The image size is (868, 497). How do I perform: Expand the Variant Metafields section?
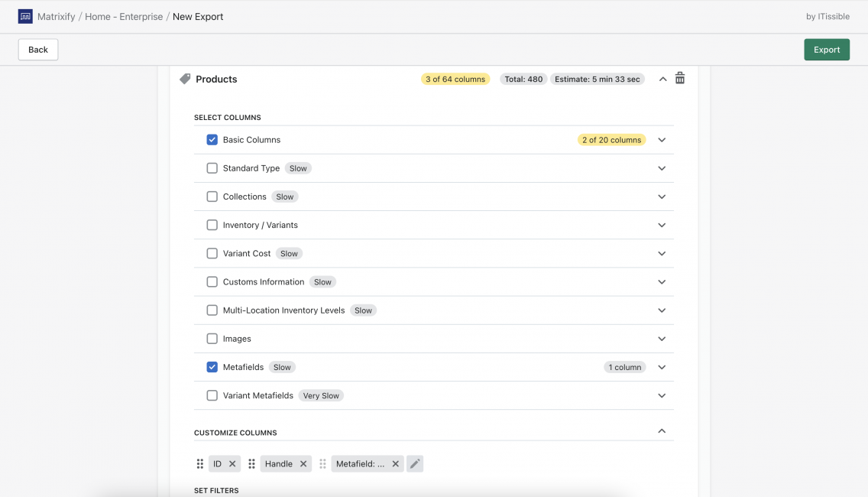(x=662, y=395)
